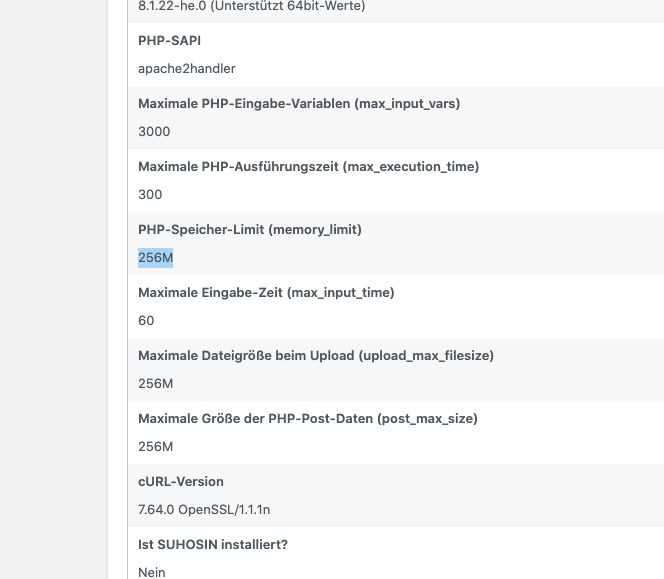Click the max_execution_time row label

click(x=308, y=166)
